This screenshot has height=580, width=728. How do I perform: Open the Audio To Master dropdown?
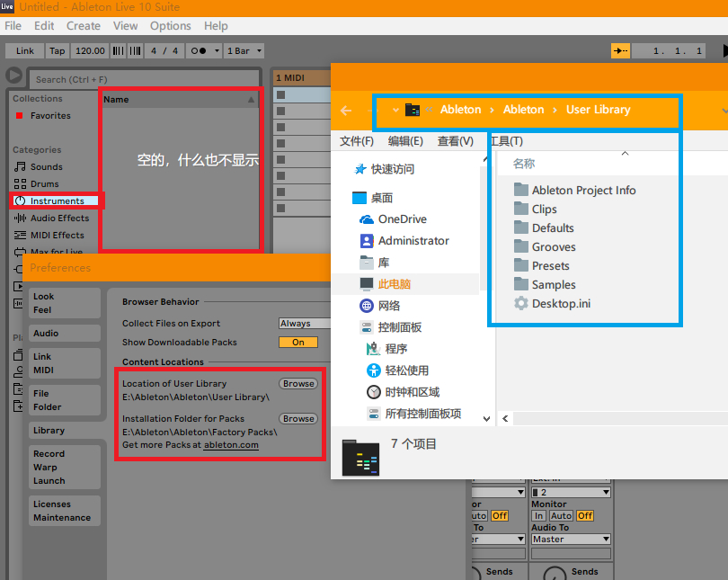click(571, 540)
